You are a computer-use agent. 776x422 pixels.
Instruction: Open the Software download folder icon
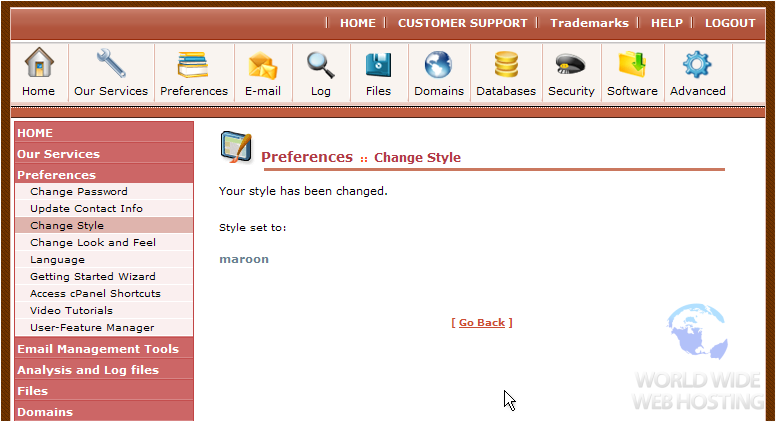[632, 64]
